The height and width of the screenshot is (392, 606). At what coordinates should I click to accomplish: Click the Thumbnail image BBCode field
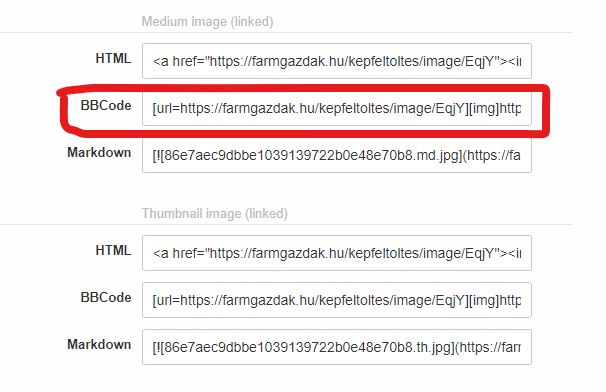[x=337, y=300]
